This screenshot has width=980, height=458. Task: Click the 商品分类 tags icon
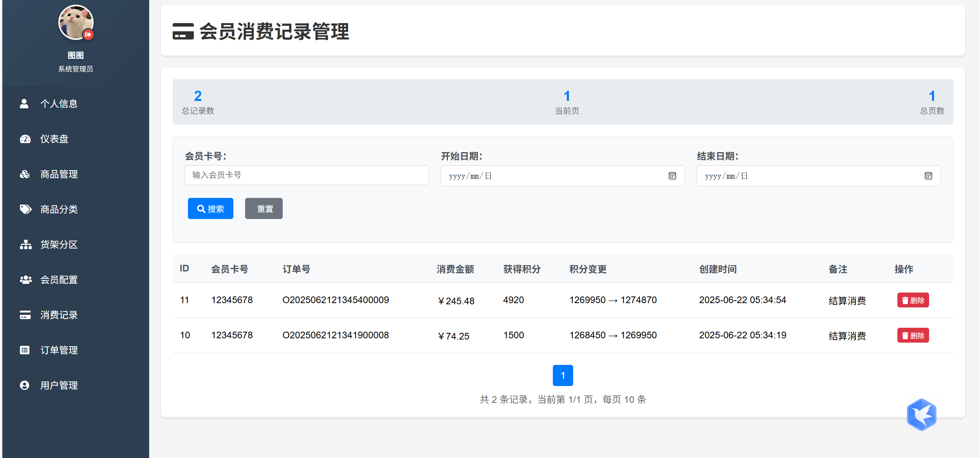click(x=25, y=209)
